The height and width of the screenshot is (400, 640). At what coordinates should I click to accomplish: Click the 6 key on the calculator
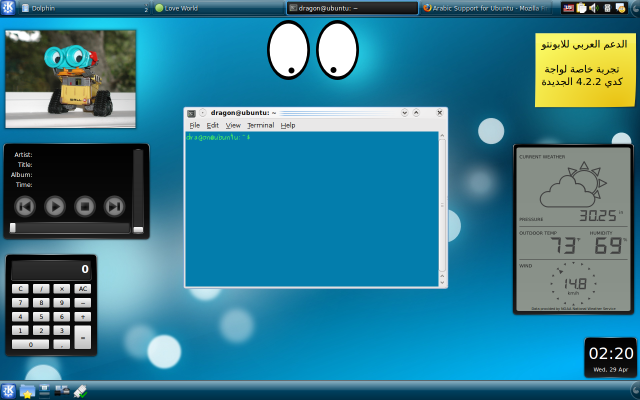coord(62,317)
